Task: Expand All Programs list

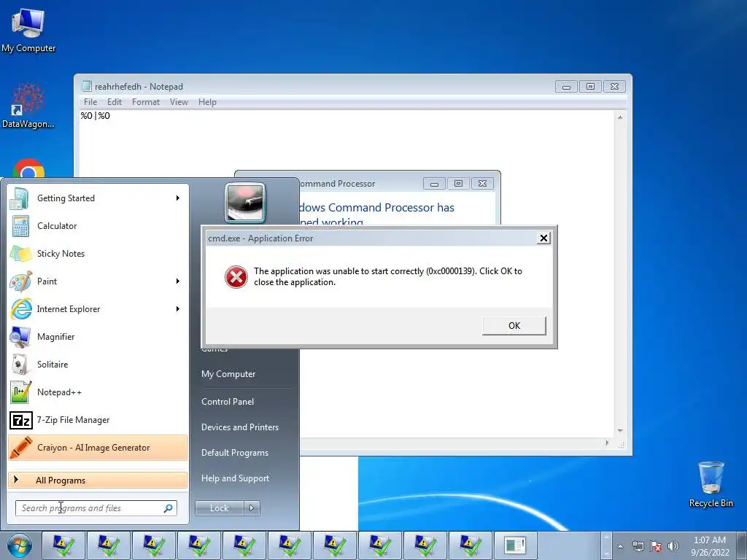Action: [98, 480]
